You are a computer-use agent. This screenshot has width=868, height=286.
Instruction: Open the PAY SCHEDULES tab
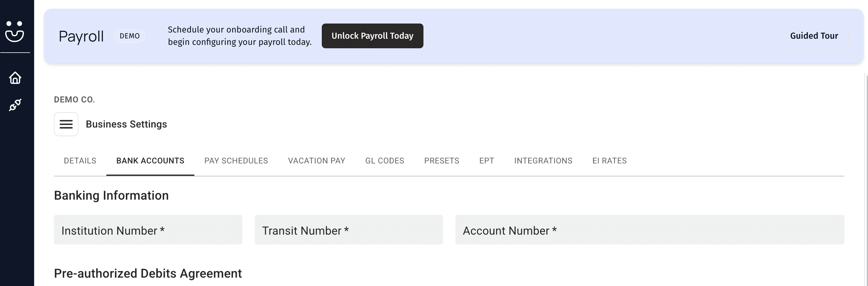click(x=236, y=161)
